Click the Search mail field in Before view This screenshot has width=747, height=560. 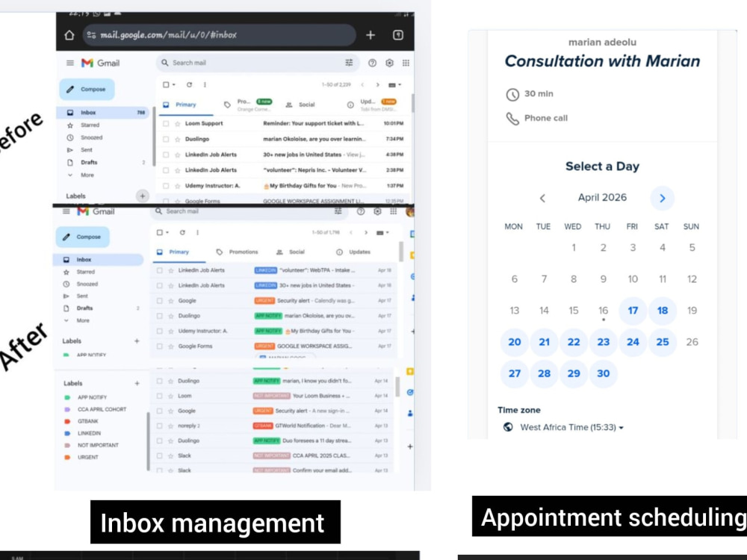[x=257, y=63]
